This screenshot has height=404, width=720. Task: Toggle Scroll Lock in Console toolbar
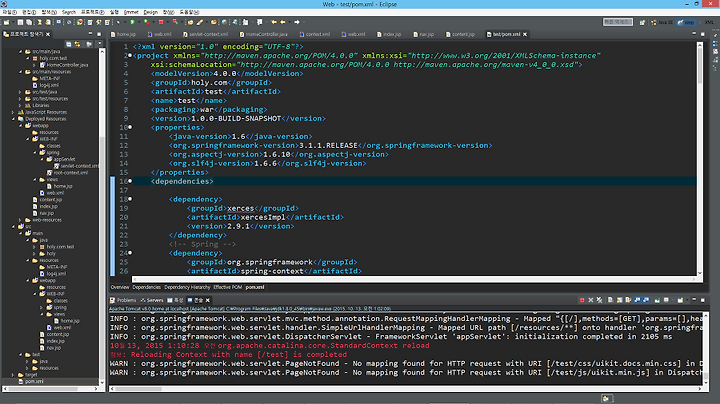619,300
